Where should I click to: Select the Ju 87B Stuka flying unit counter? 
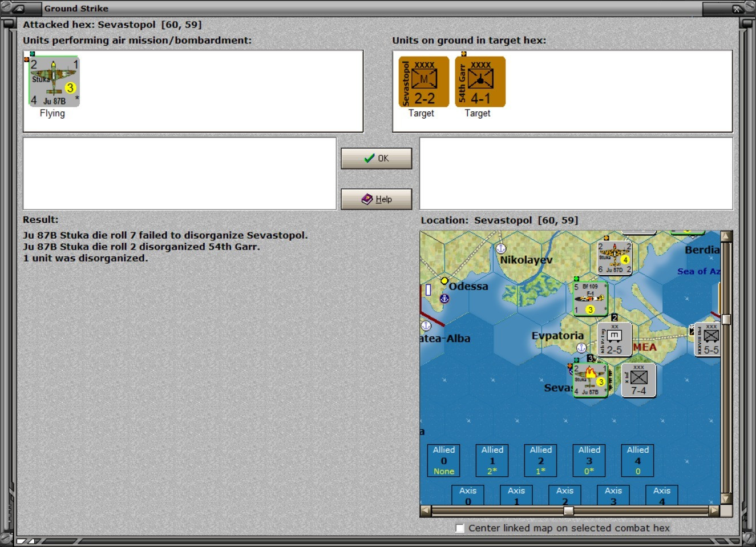(x=54, y=82)
